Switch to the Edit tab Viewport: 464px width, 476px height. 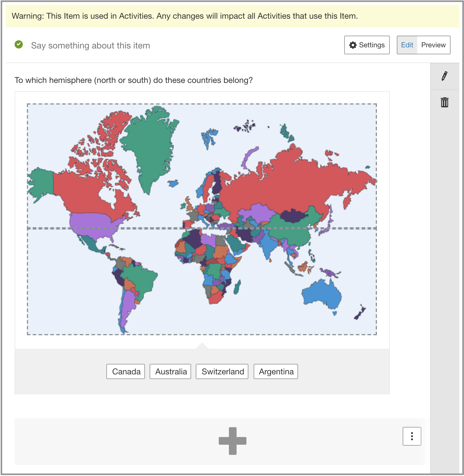click(407, 45)
